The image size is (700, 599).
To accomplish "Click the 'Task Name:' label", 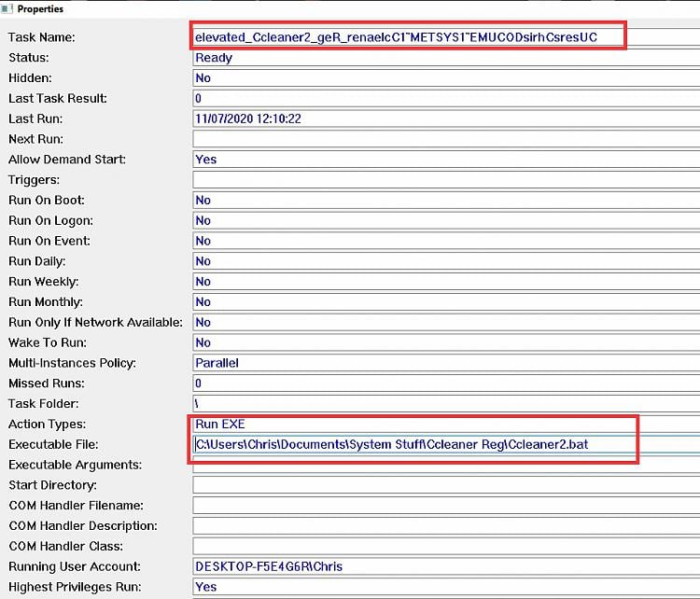I will (41, 37).
